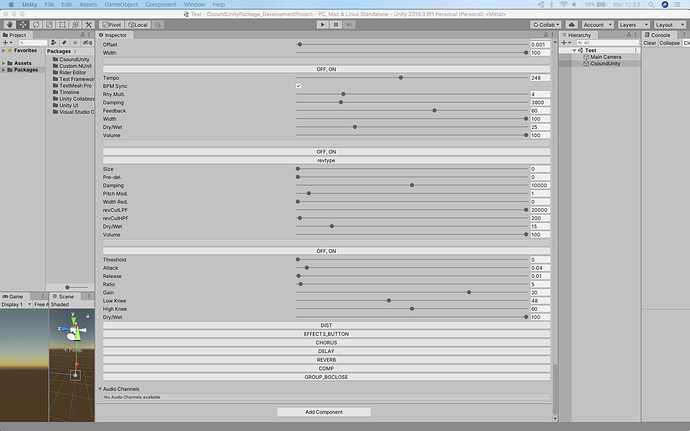
Task: Select the Rotate tool in toolbar
Action: pyautogui.click(x=36, y=25)
